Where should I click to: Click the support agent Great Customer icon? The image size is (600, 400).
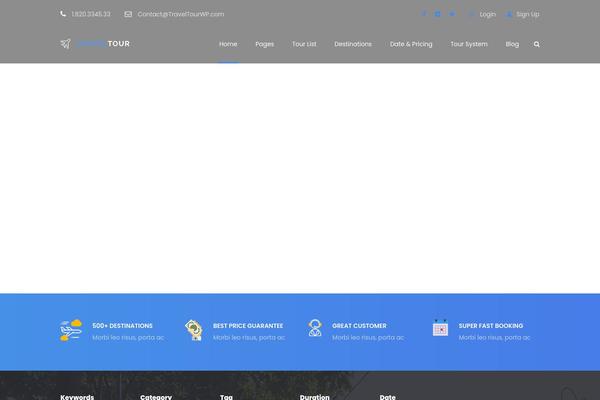pyautogui.click(x=315, y=328)
